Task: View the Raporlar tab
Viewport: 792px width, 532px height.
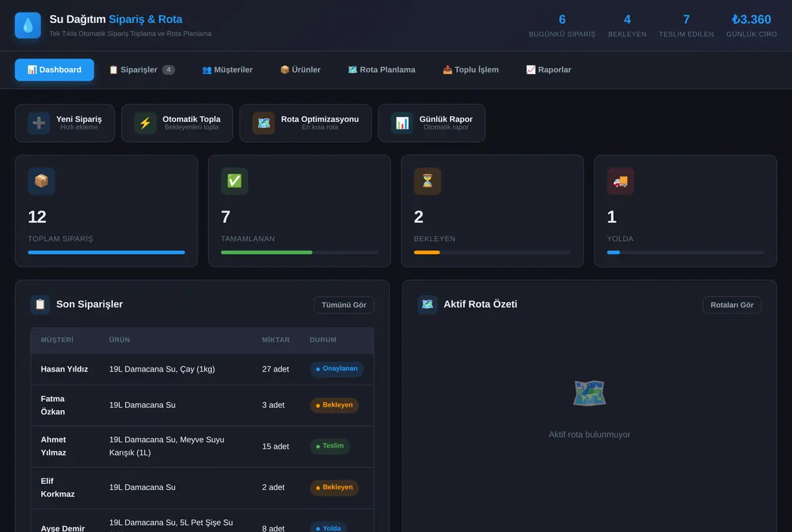Action: [548, 69]
